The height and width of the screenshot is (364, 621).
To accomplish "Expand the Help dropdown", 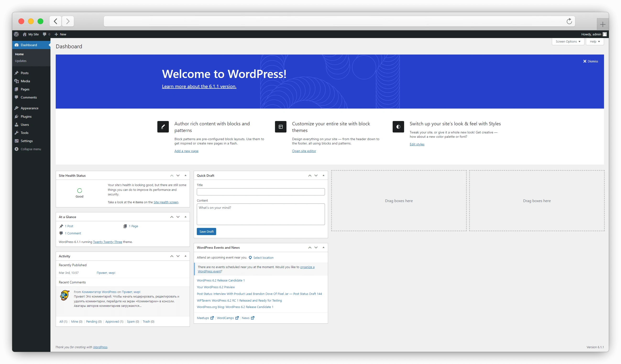I will [594, 41].
